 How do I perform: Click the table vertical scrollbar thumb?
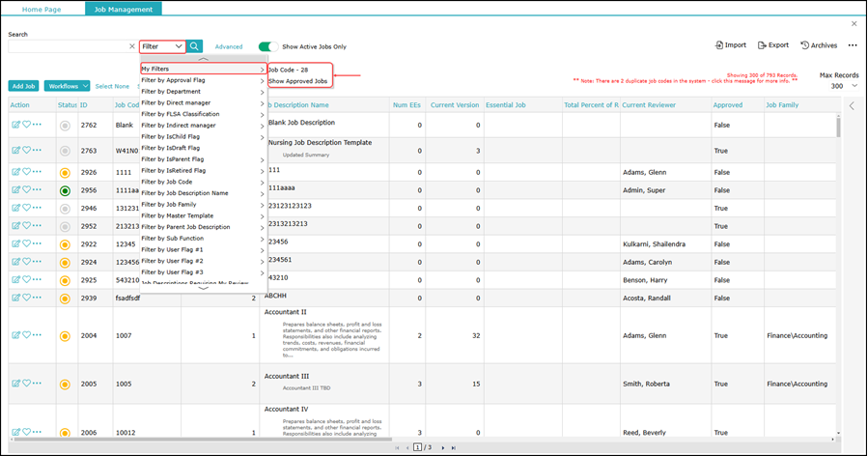click(838, 127)
